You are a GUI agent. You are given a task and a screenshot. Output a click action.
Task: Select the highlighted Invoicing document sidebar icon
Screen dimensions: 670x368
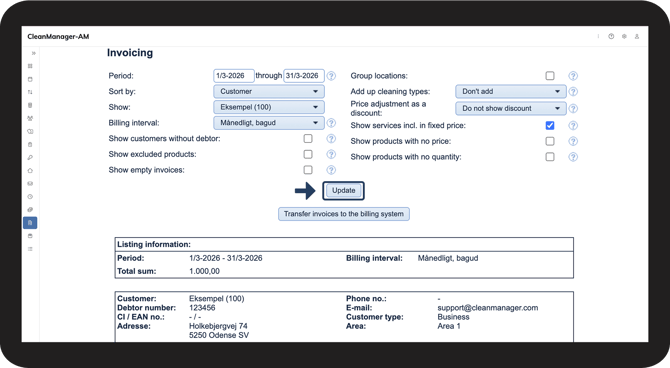30,223
